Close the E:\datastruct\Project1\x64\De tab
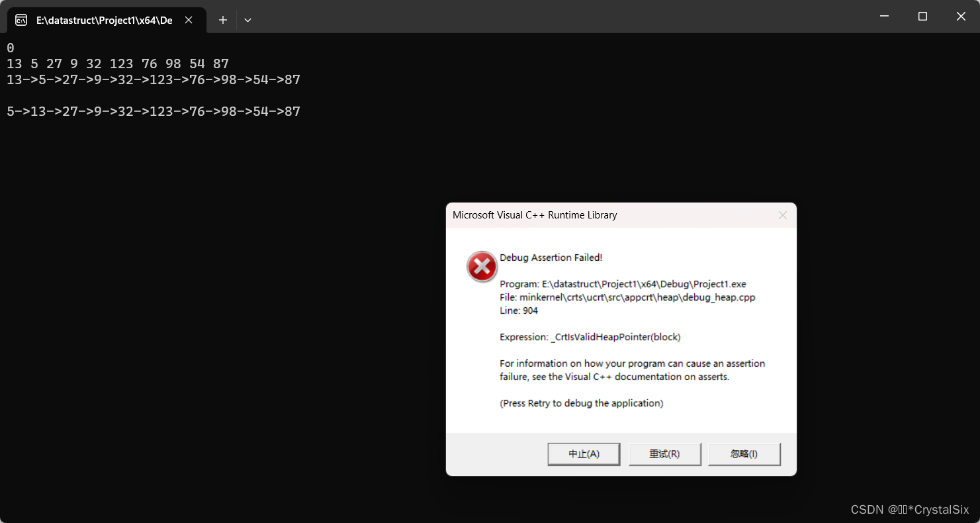Viewport: 980px width, 523px height. pyautogui.click(x=188, y=20)
